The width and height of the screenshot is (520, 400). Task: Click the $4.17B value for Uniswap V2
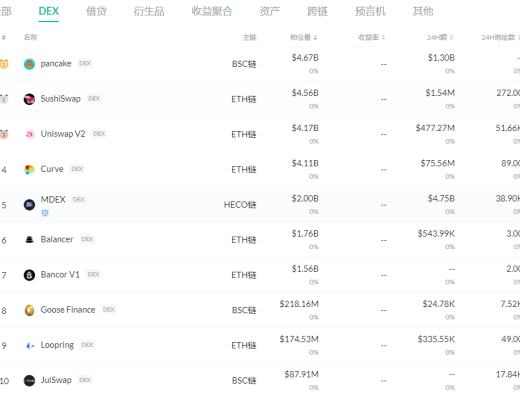pyautogui.click(x=305, y=128)
